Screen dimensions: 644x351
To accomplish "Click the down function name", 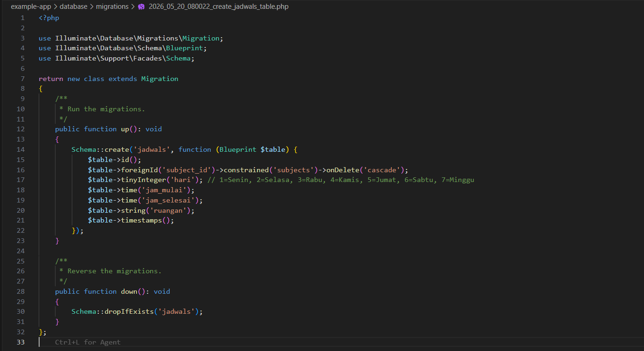I will [129, 291].
